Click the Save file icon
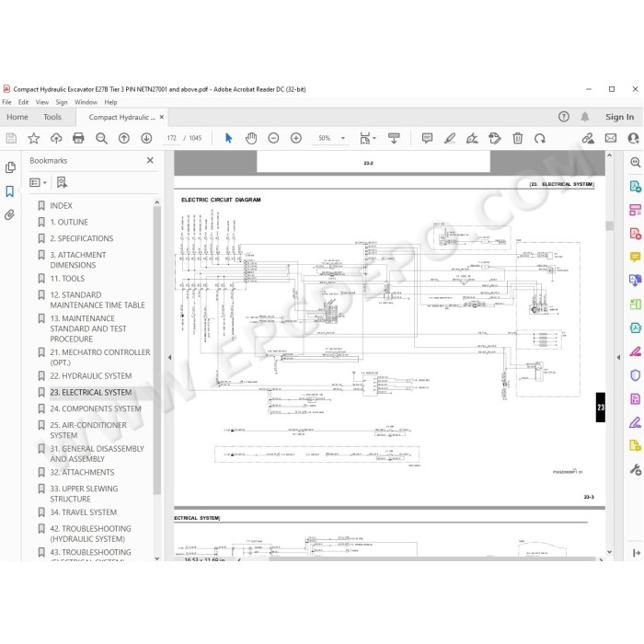Viewport: 644px width, 644px height. 11,138
